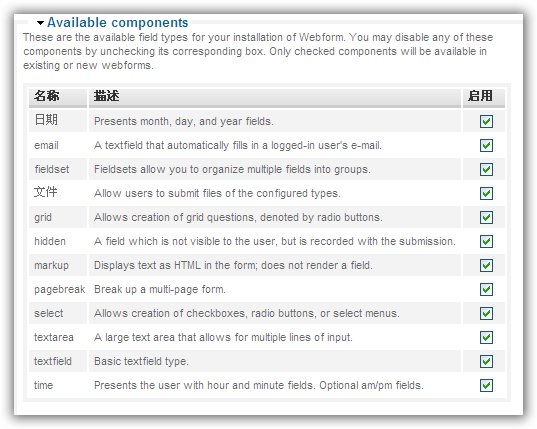537x429 pixels.
Task: Click the 名称 name column header
Action: click(47, 96)
